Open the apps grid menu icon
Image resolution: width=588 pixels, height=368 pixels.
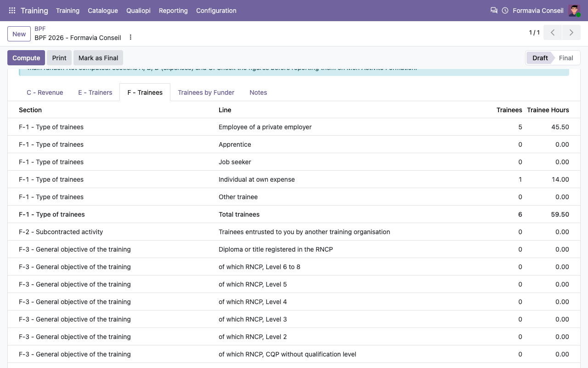(12, 11)
